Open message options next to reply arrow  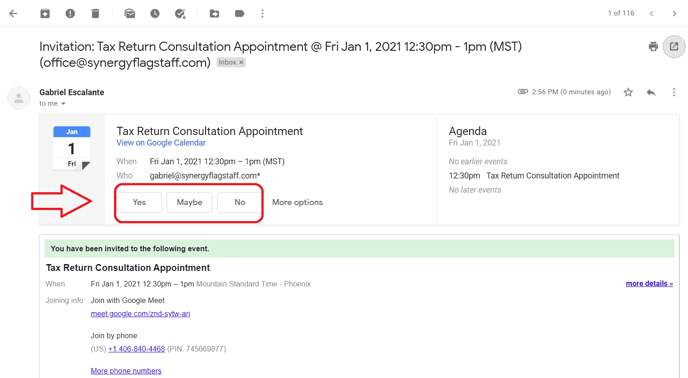674,92
